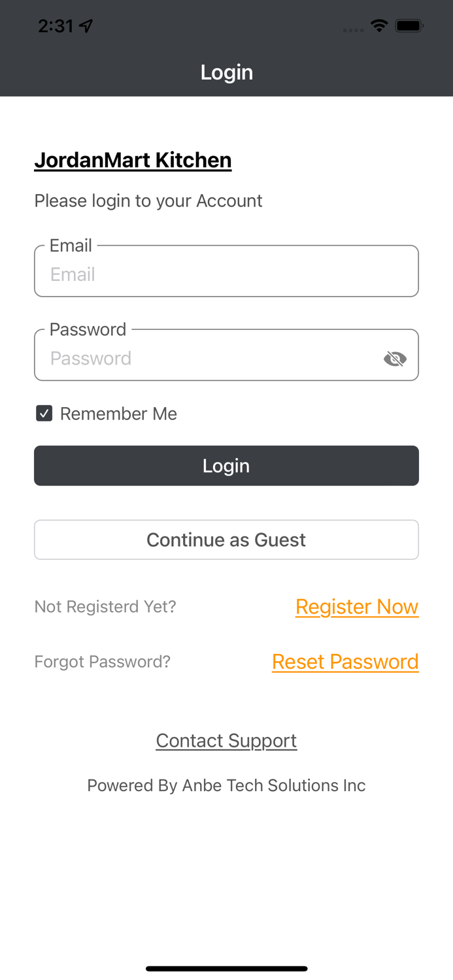
Task: Toggle password visibility eye icon
Action: point(395,358)
